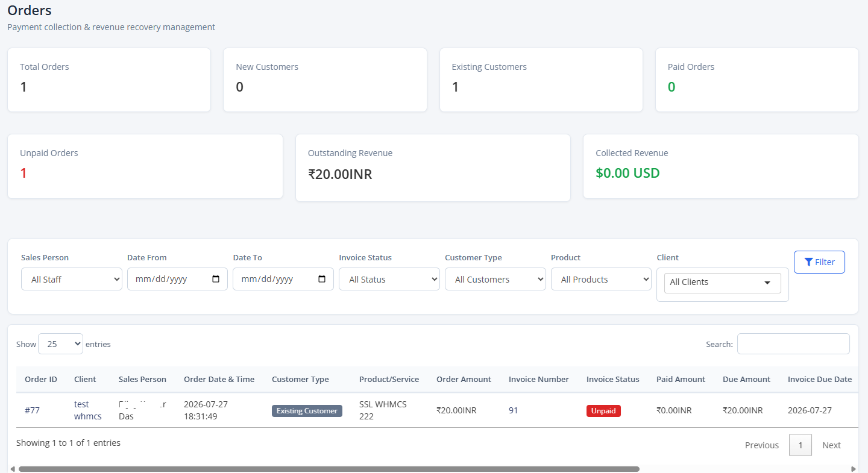The height and width of the screenshot is (473, 868).
Task: Sort by Order Amount column header
Action: point(464,379)
